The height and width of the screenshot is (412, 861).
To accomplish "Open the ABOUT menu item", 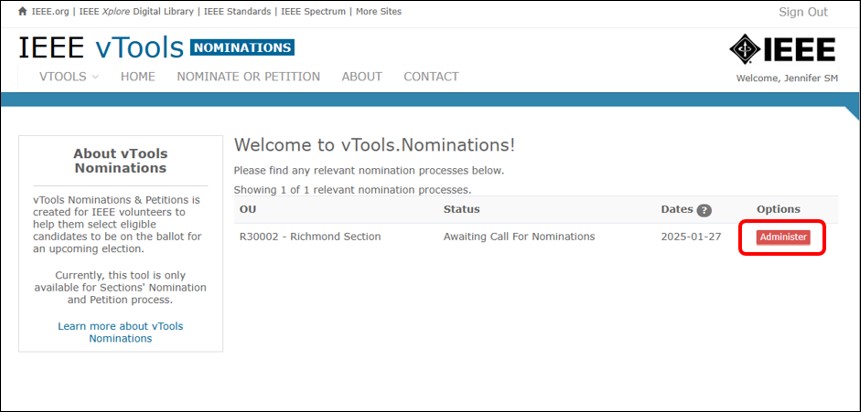I will pos(362,76).
